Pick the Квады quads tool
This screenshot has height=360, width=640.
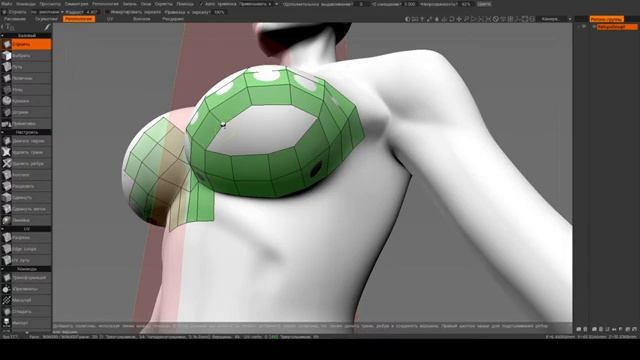pyautogui.click(x=26, y=89)
